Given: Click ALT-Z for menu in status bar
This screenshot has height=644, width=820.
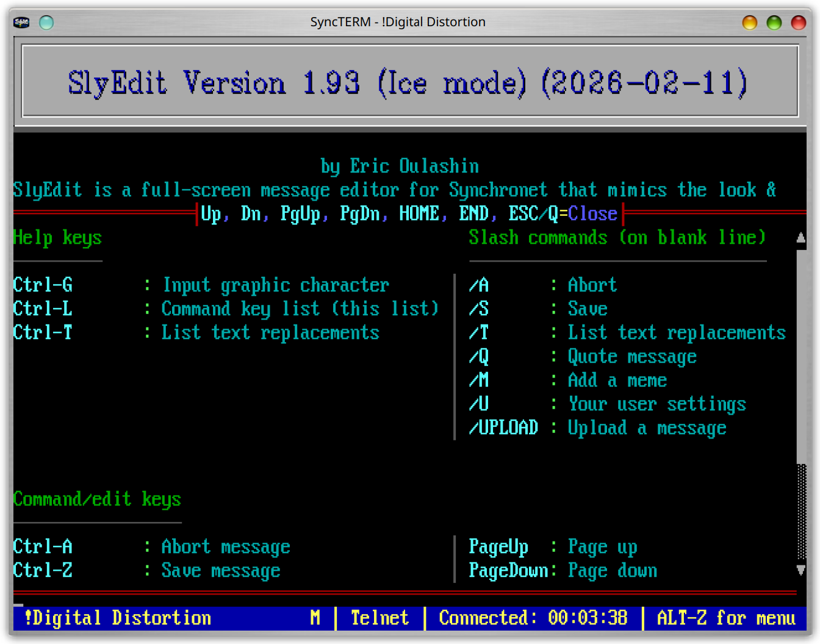Looking at the screenshot, I should coord(725,618).
